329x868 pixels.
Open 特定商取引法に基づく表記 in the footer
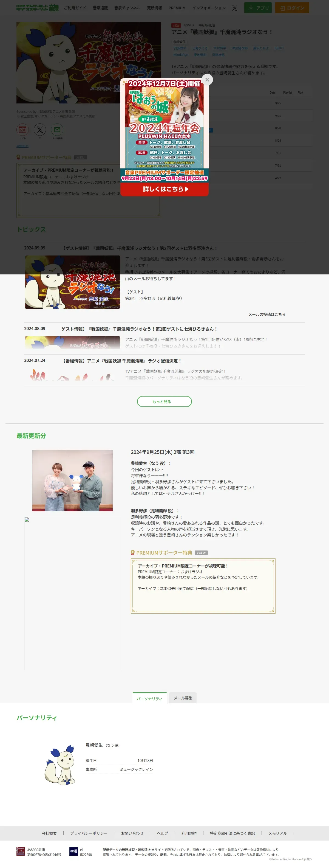[x=232, y=833]
